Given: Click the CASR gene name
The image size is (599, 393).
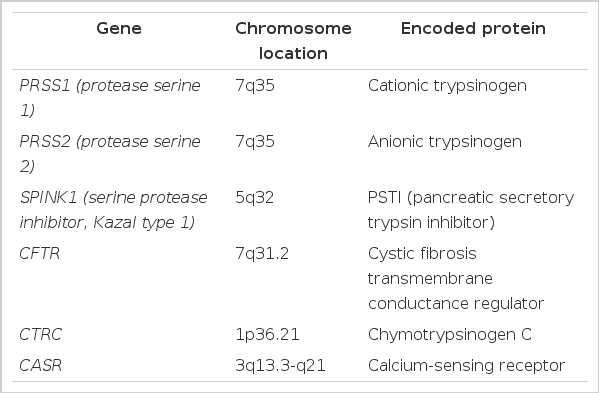Looking at the screenshot, I should (40, 366).
